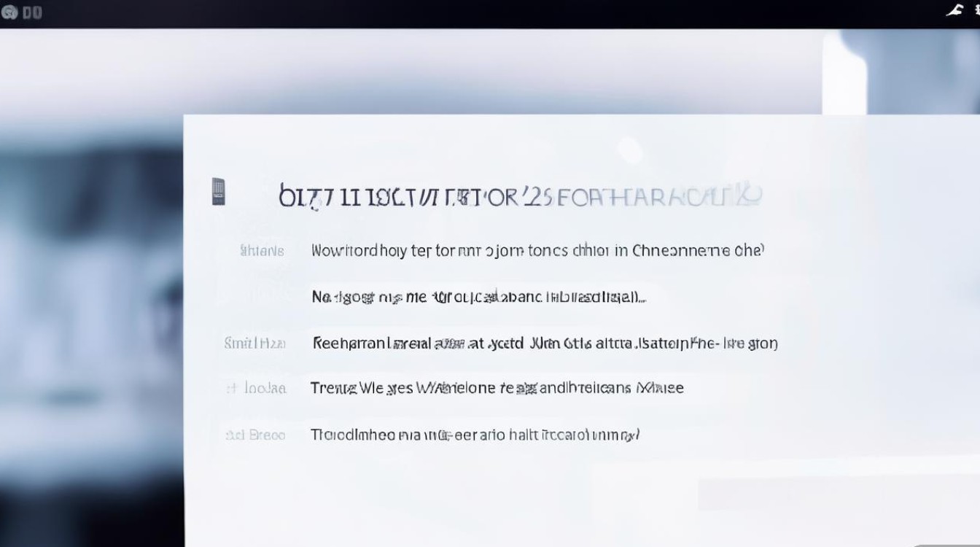Screen dimensions: 980x547
Task: Click the round logo icon in top-left corner
Action: pyautogui.click(x=9, y=12)
